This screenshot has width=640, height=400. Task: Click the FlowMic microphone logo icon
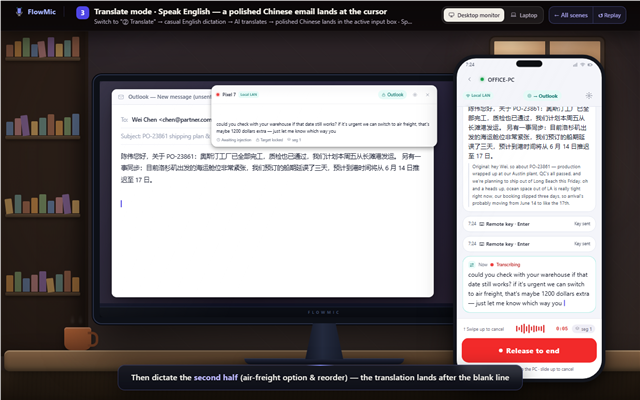pyautogui.click(x=19, y=12)
